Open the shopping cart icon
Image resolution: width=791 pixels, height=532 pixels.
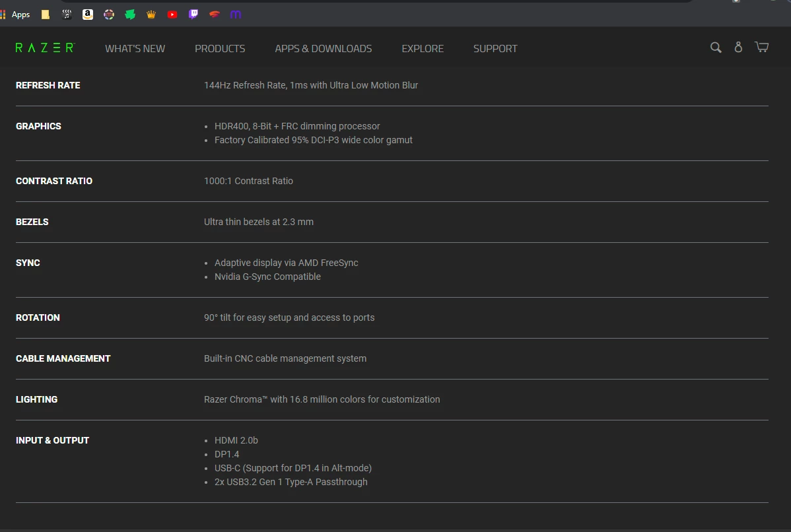tap(762, 47)
